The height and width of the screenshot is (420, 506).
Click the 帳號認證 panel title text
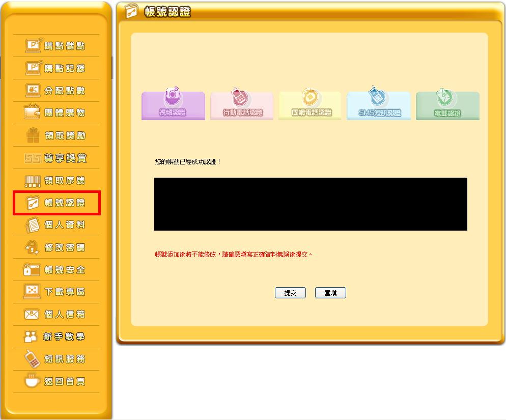point(167,12)
